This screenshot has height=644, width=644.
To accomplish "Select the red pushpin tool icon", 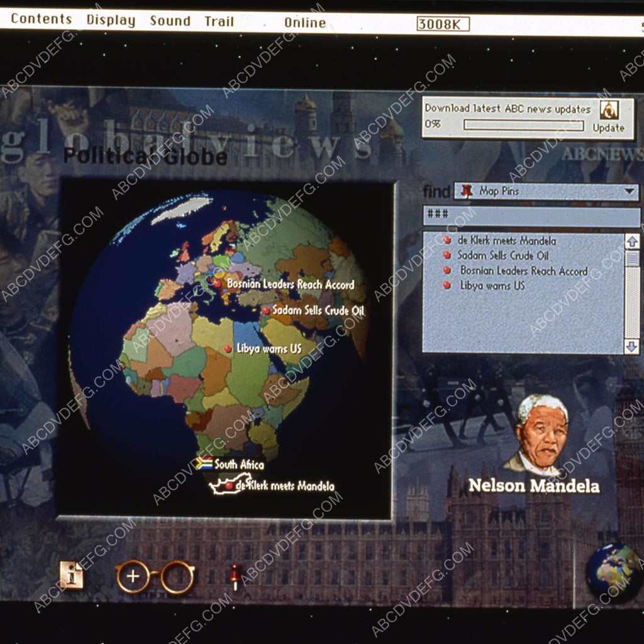I will 235,576.
